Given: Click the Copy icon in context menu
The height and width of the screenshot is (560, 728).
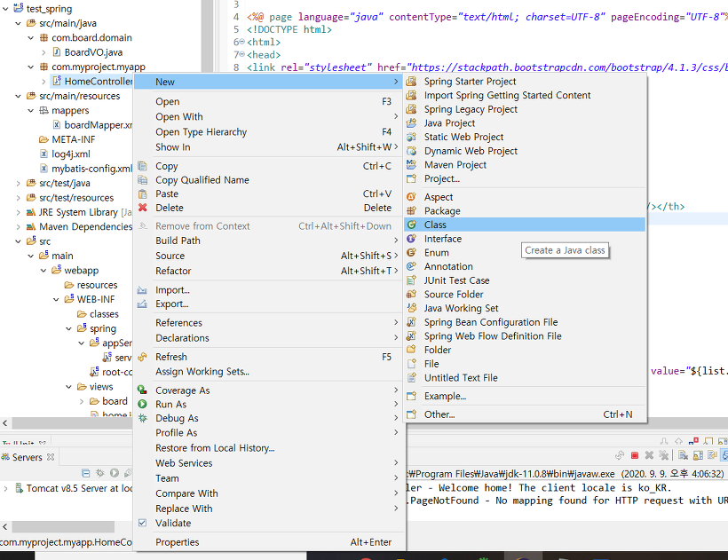Looking at the screenshot, I should tap(143, 166).
